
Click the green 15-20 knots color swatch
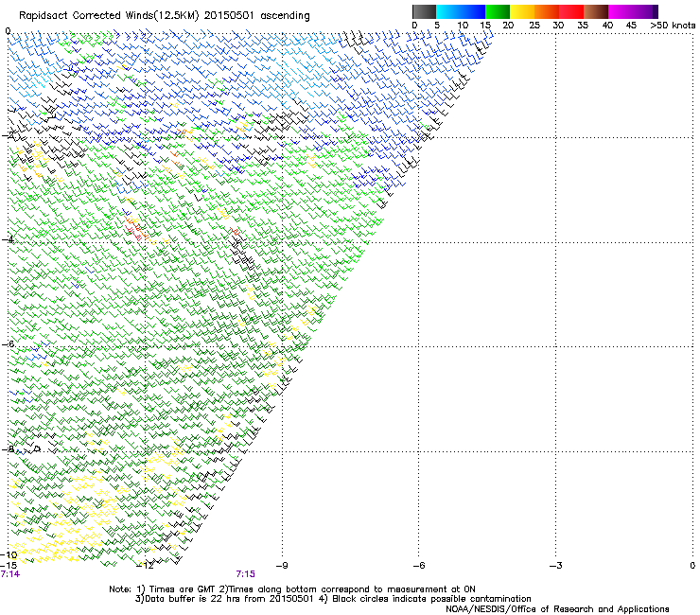[x=498, y=11]
